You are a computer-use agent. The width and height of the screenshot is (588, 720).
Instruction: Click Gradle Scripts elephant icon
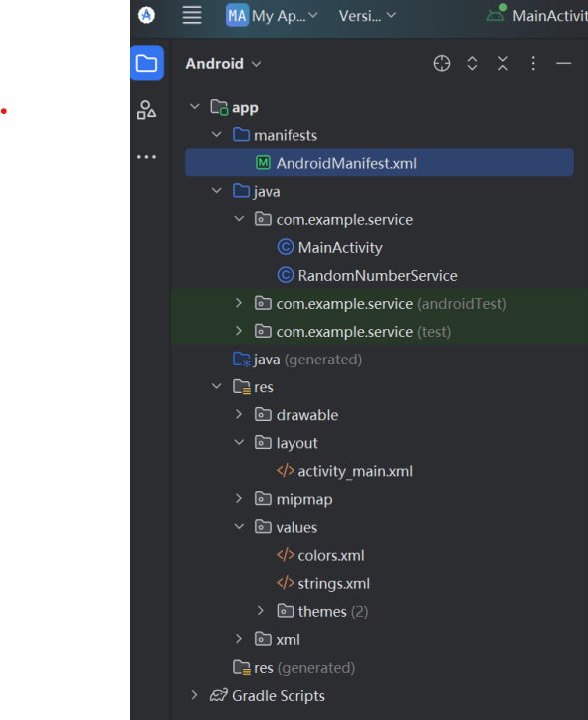(219, 695)
